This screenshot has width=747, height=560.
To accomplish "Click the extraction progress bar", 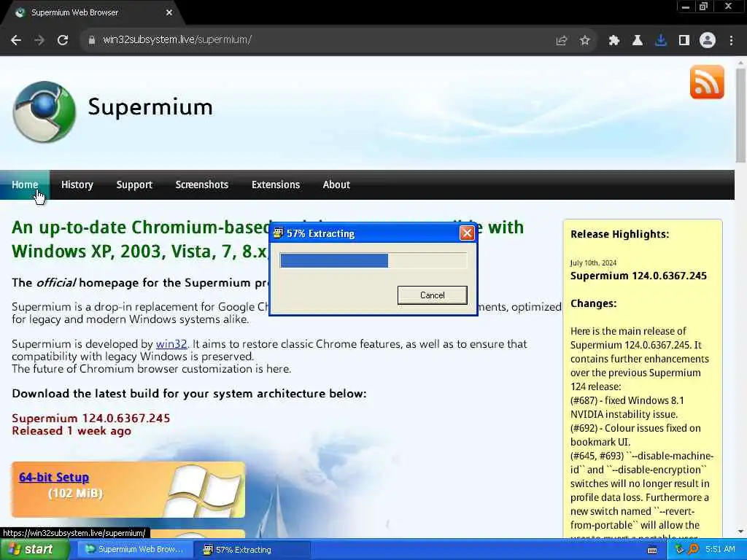I will pos(373,261).
